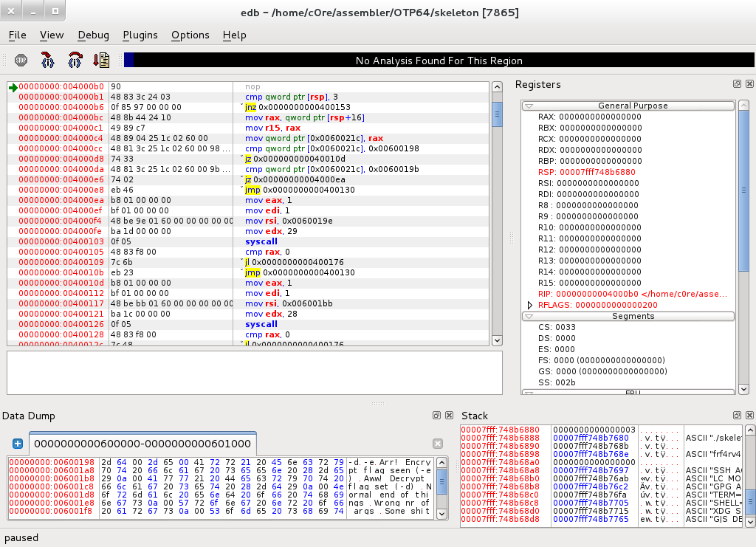This screenshot has width=756, height=547.
Task: Click Registers panel scroll down arrow
Action: [x=743, y=389]
